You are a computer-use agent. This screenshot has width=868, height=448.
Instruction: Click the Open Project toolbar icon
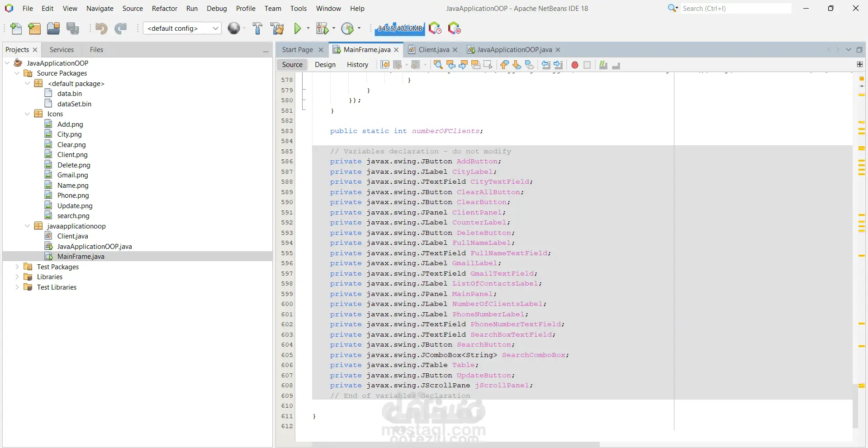click(x=53, y=29)
